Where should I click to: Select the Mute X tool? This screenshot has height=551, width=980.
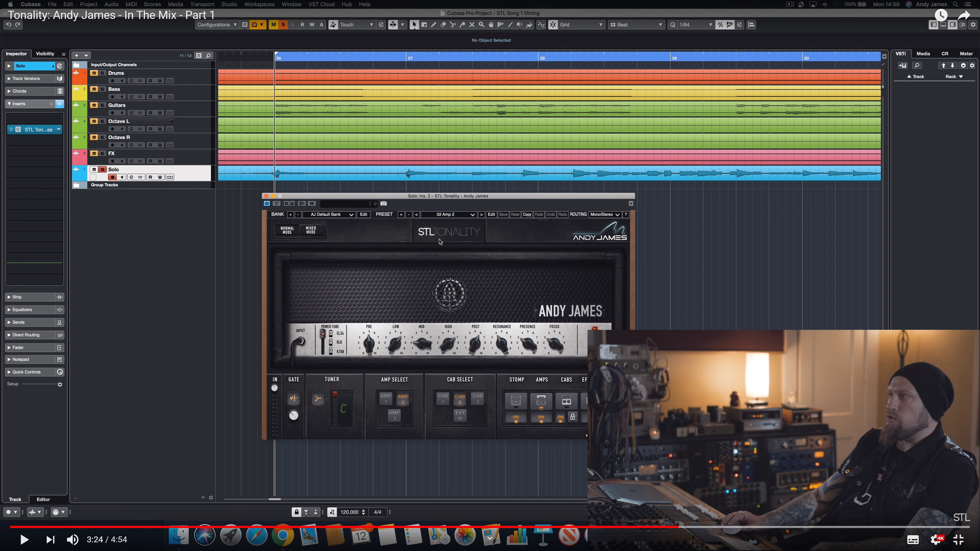point(472,25)
